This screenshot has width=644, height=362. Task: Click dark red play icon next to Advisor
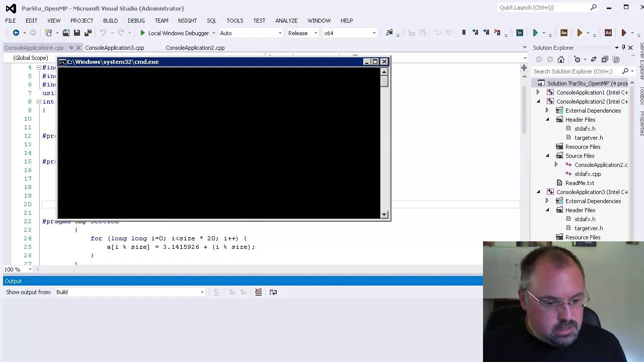click(624, 33)
